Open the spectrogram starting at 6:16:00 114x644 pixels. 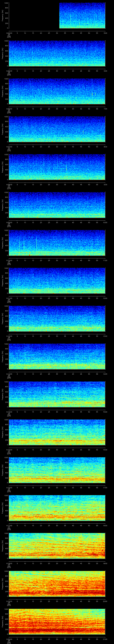57,470
